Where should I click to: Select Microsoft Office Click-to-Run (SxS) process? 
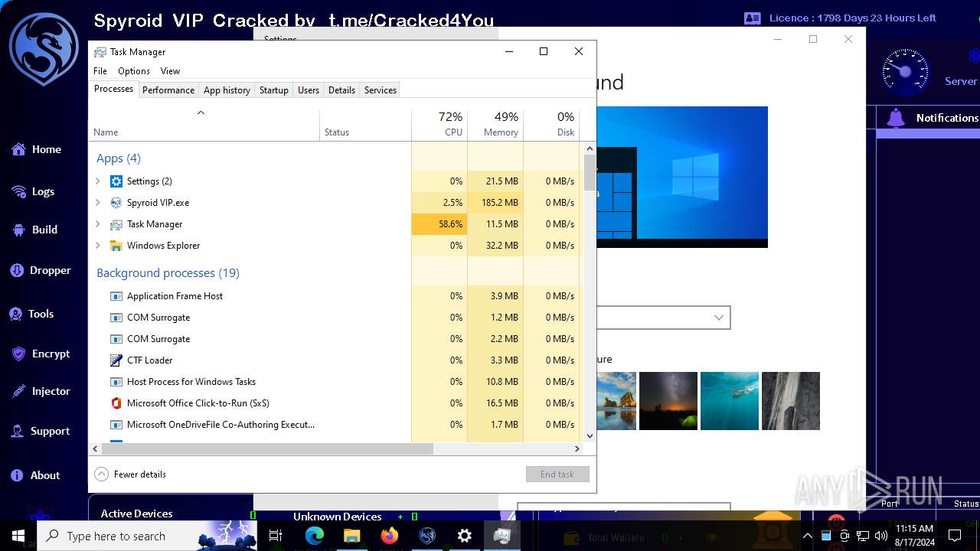tap(335, 403)
